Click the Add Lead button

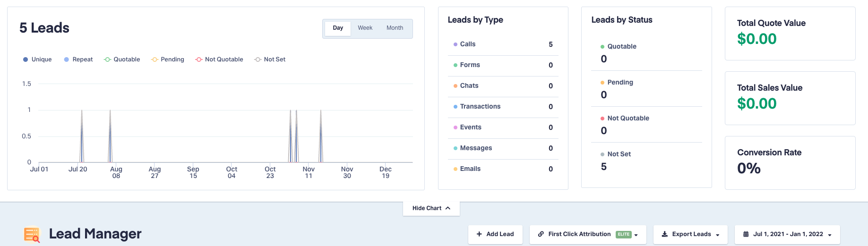tap(495, 234)
